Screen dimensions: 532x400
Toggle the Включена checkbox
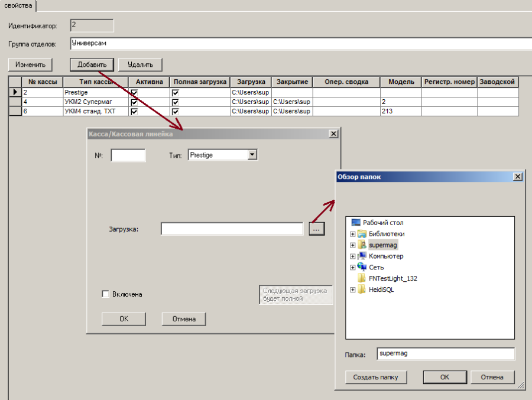pos(106,294)
